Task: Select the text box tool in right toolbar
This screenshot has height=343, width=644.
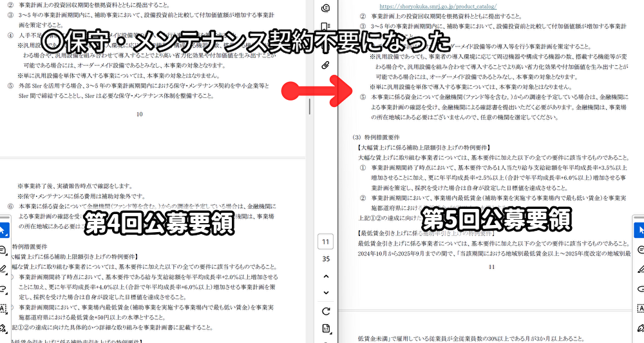Action: 639,308
